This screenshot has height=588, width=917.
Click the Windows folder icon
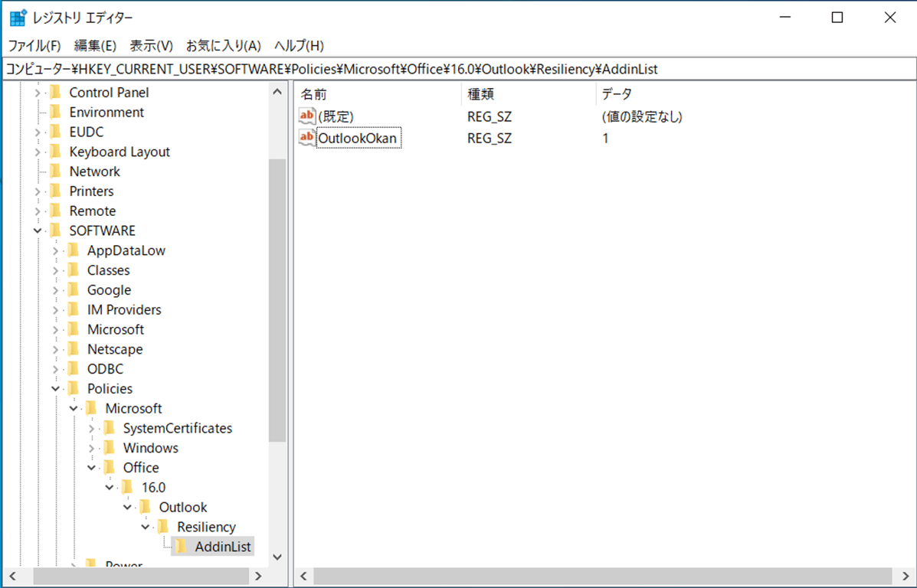coord(110,449)
